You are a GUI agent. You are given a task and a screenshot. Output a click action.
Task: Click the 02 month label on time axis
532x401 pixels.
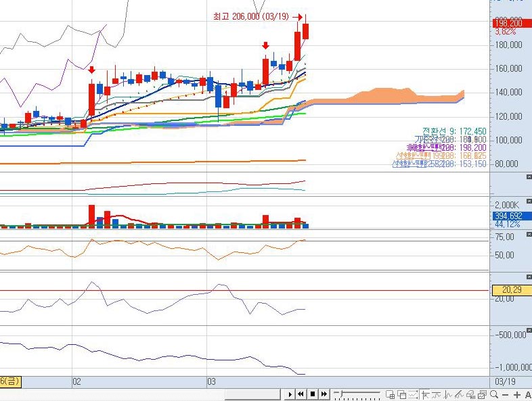tap(76, 382)
